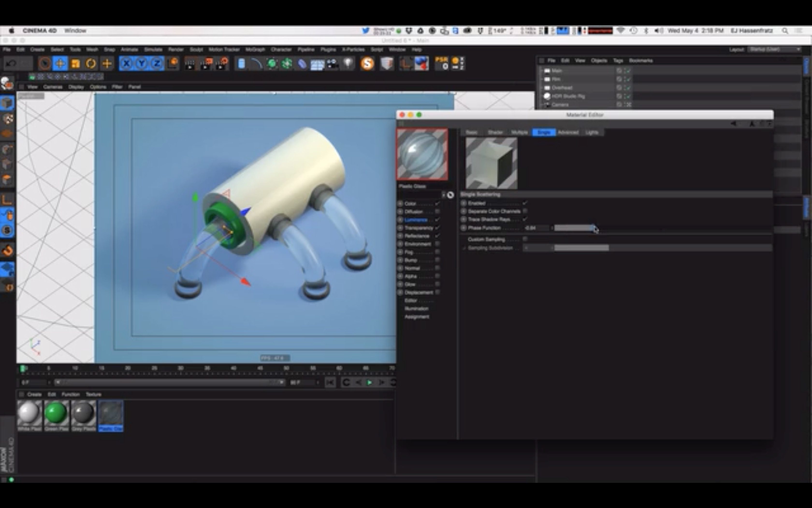Enable the Diffusion channel checkbox
This screenshot has height=508, width=812.
pyautogui.click(x=437, y=211)
